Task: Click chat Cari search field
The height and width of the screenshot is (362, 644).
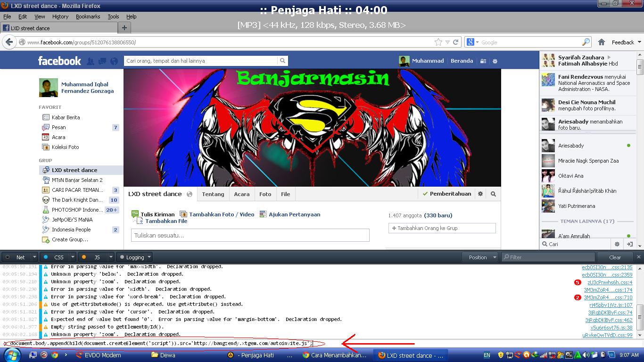Action: pyautogui.click(x=575, y=244)
